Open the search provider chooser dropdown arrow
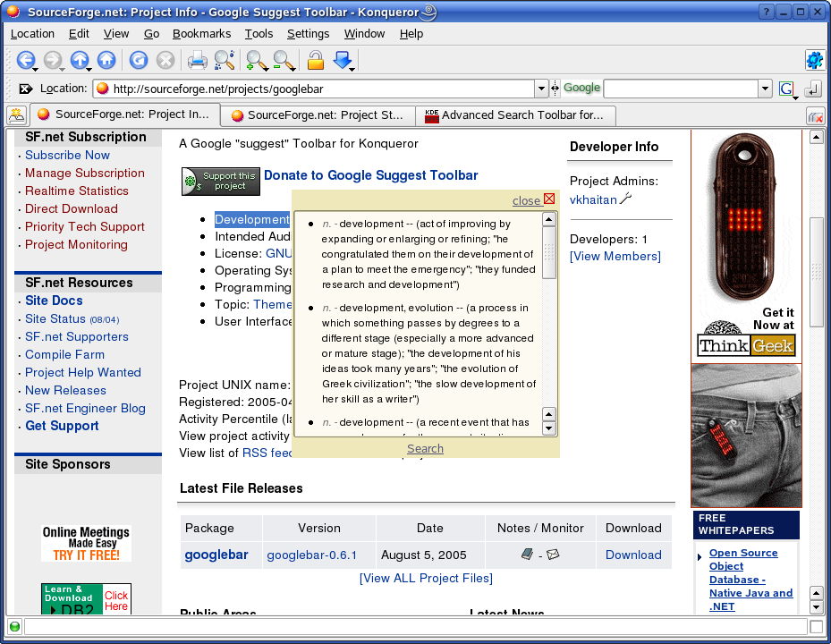The height and width of the screenshot is (644, 831). click(x=795, y=97)
